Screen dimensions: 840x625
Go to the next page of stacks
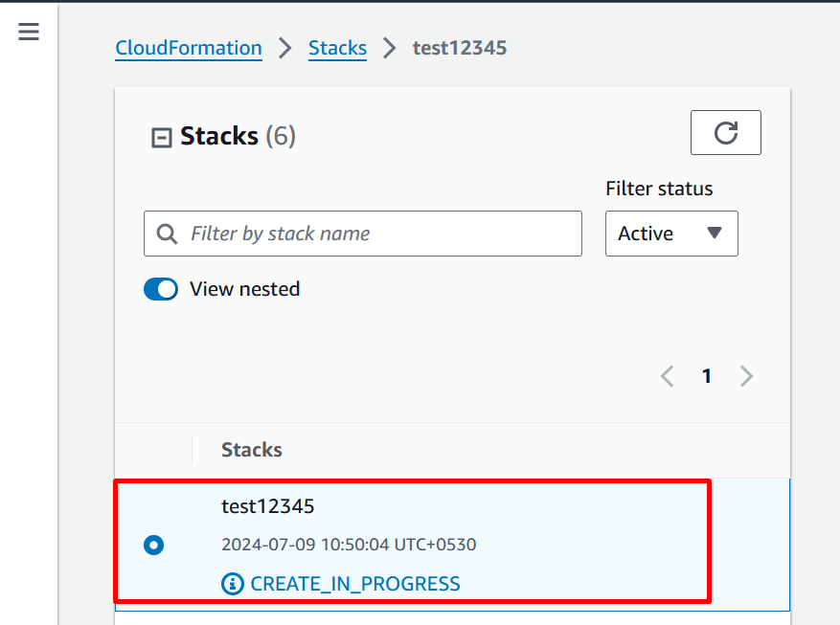pos(746,376)
